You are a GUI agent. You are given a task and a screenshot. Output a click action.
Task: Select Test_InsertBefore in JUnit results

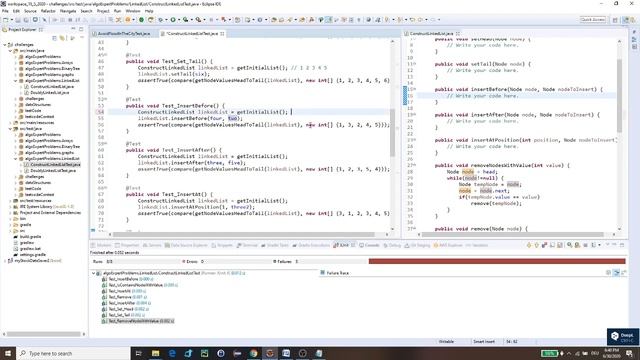tap(127, 279)
